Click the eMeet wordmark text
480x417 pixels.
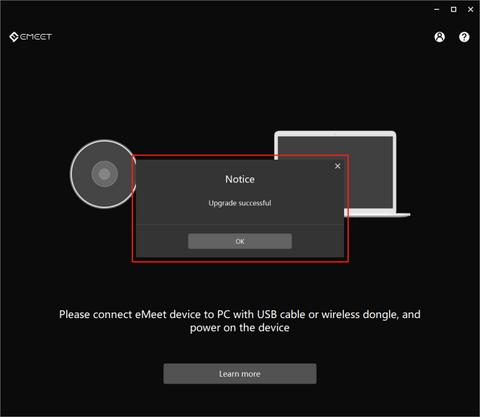36,37
